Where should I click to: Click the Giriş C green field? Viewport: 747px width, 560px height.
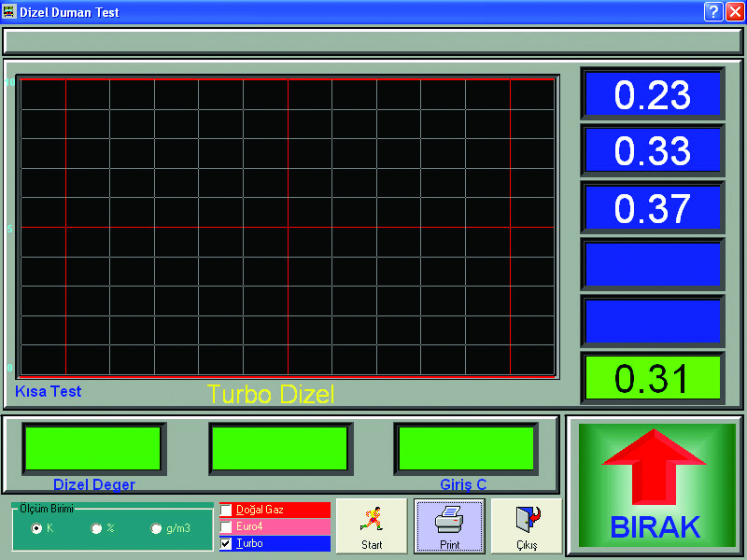(x=464, y=449)
